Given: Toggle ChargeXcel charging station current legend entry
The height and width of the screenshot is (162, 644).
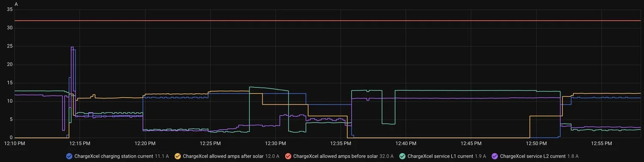Looking at the screenshot, I should pyautogui.click(x=118, y=156).
